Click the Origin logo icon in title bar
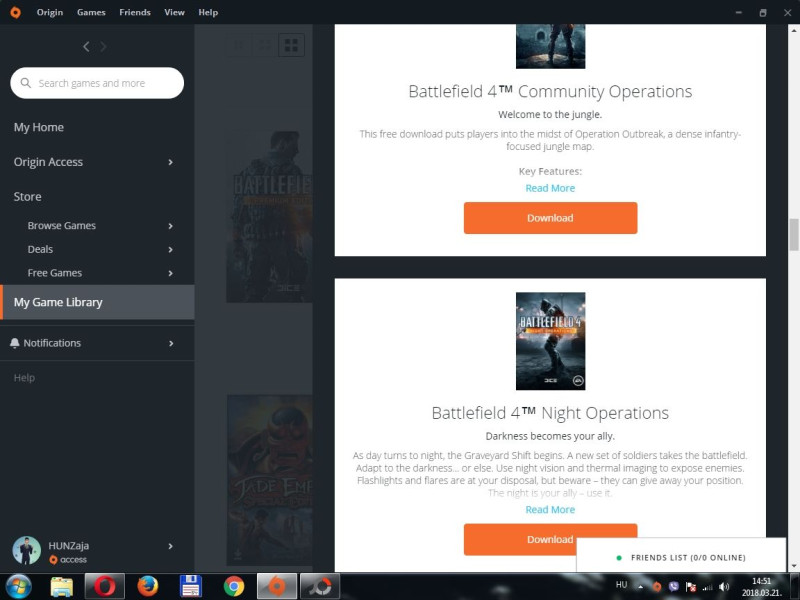Image resolution: width=800 pixels, height=600 pixels. coord(16,12)
